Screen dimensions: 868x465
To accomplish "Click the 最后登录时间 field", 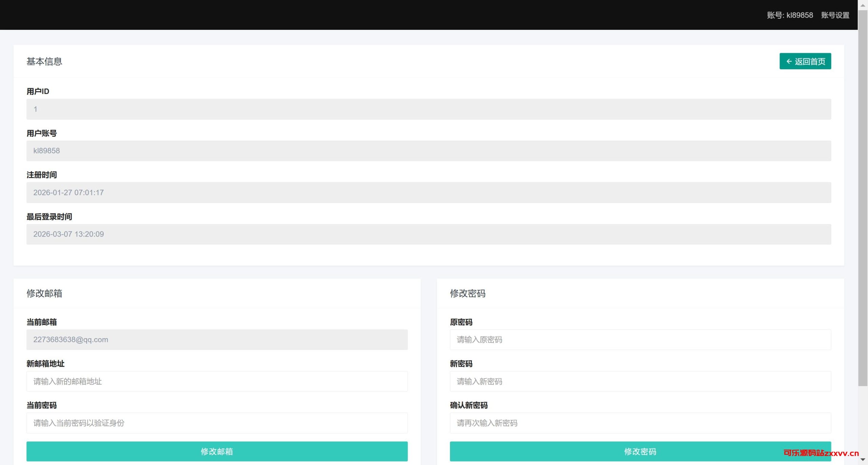I will coord(429,234).
